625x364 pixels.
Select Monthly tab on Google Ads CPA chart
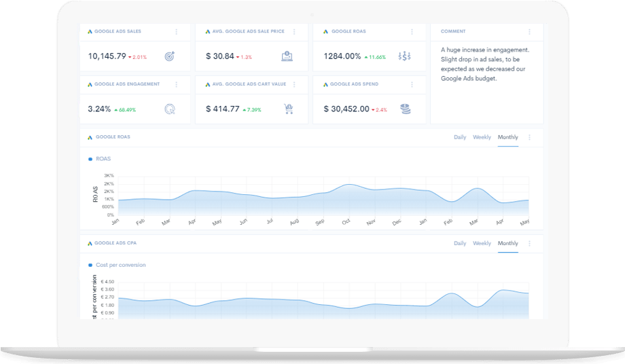tap(508, 243)
